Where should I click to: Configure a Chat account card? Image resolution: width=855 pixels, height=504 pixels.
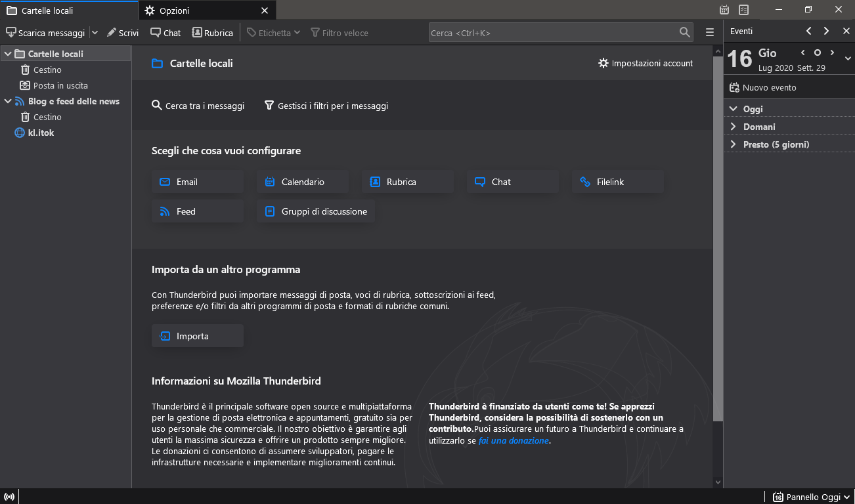pyautogui.click(x=513, y=182)
